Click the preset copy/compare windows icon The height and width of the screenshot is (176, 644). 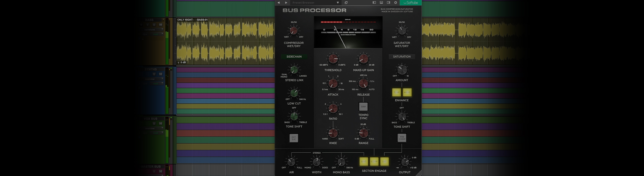click(x=346, y=3)
